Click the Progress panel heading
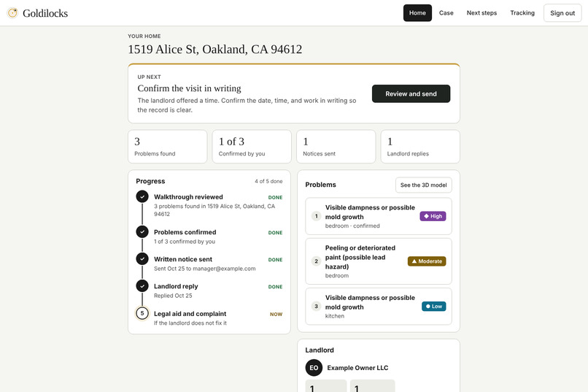588x392 pixels. tap(150, 181)
